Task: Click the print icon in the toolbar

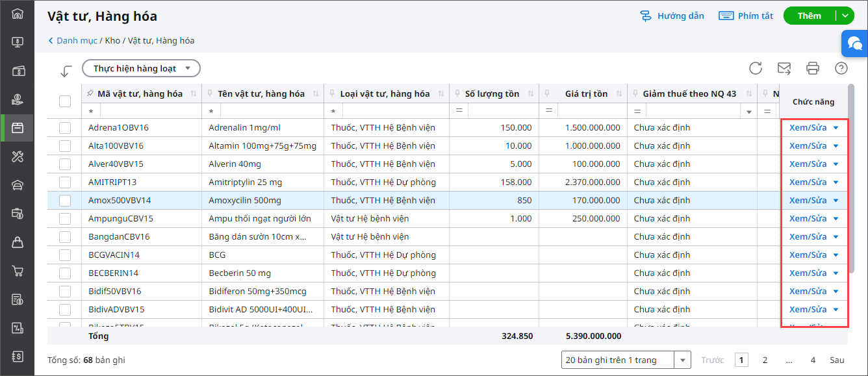Action: point(813,68)
